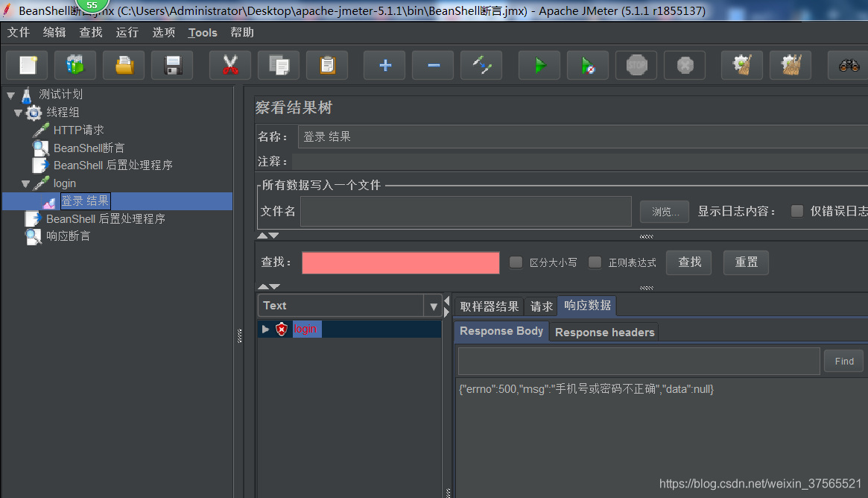Click the Copy toolbar icon
This screenshot has height=498, width=868.
coord(279,66)
